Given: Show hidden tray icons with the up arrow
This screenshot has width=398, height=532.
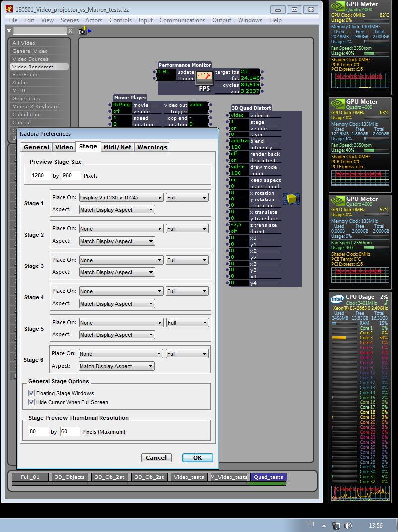Looking at the screenshot, I should (324, 526).
